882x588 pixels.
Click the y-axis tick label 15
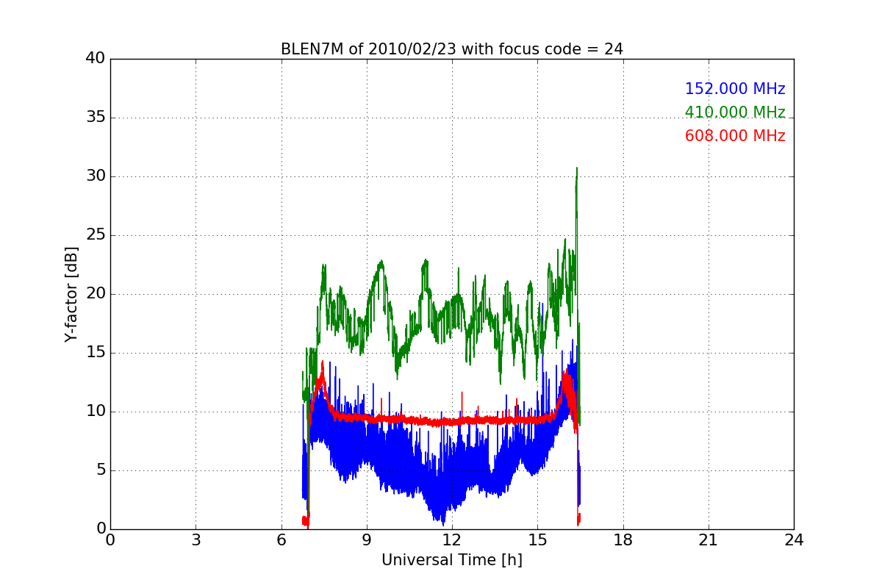(95, 353)
